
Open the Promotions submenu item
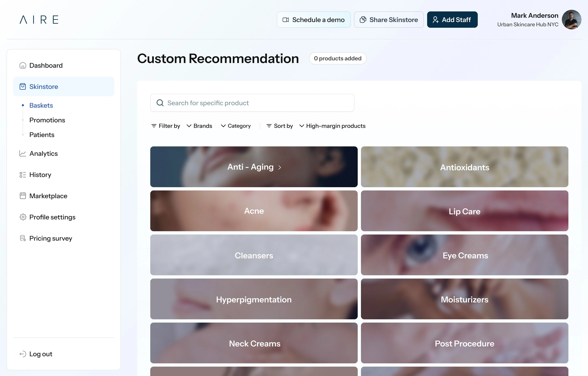click(x=47, y=120)
